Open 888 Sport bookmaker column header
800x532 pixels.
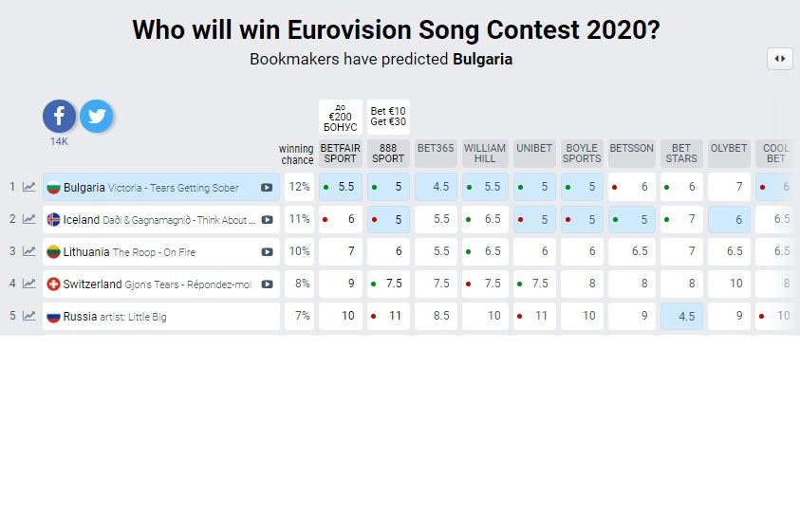388,154
